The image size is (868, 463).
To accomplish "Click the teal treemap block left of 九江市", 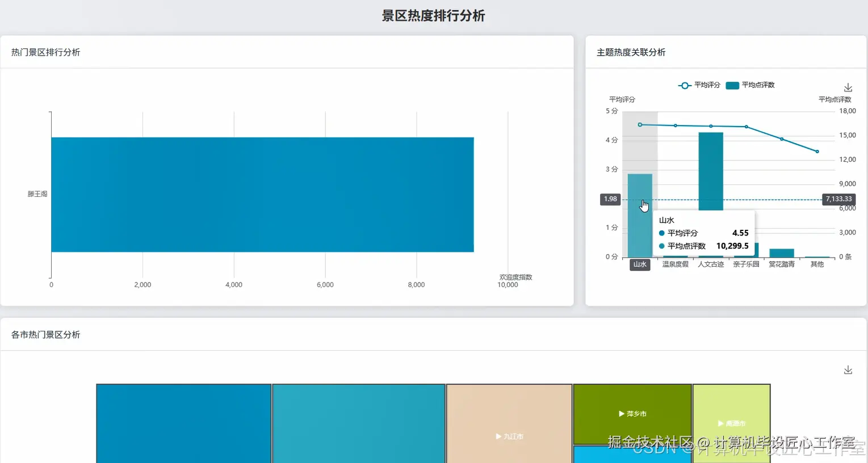I will tap(359, 424).
